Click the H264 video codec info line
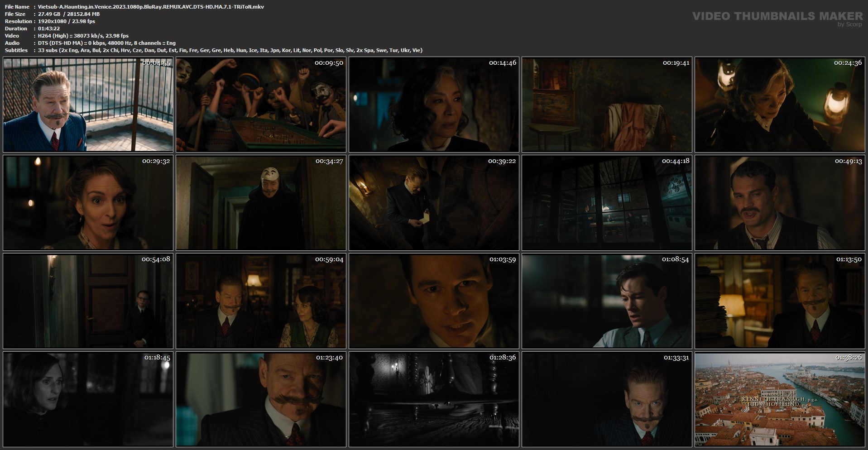 coord(83,36)
